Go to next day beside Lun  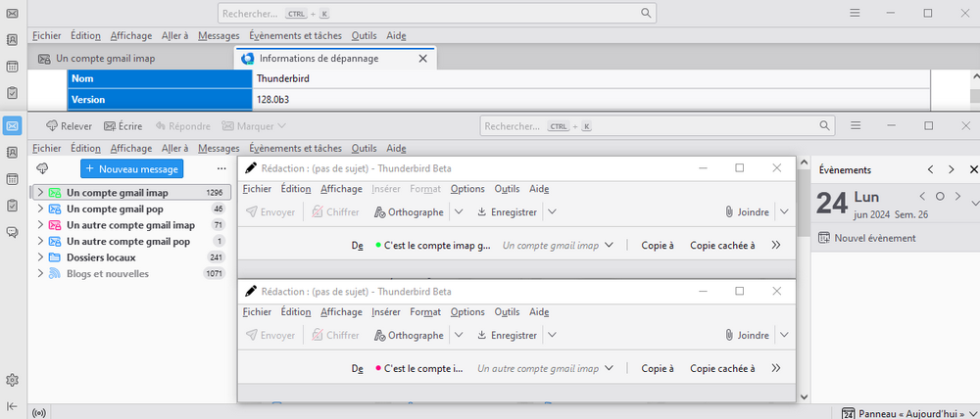(x=957, y=196)
